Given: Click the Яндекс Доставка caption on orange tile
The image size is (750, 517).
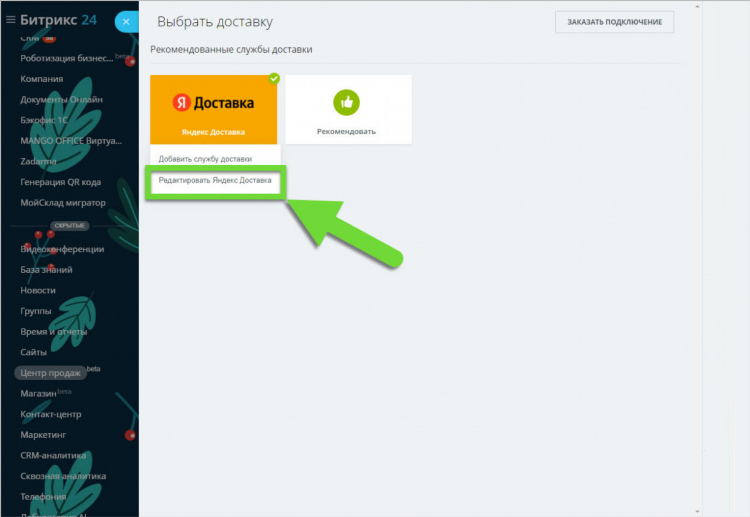Looking at the screenshot, I should 213,132.
